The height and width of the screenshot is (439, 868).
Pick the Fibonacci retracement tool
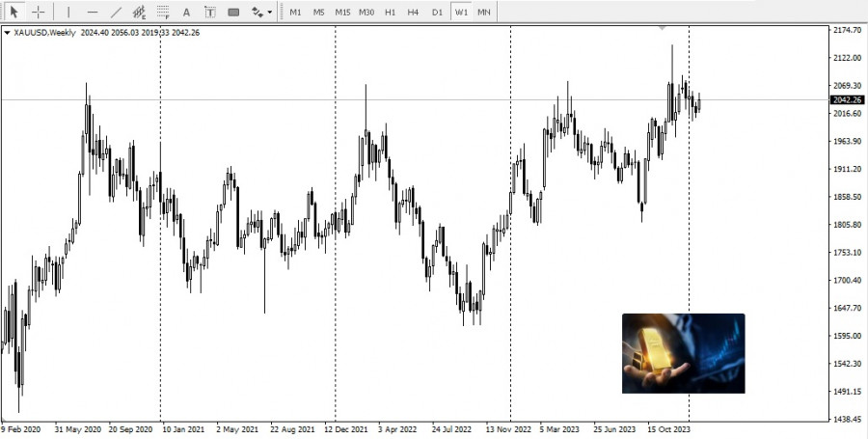(163, 12)
